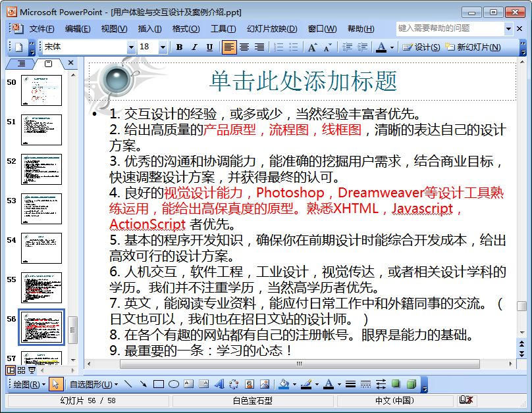Increase font size with the larger A icon
This screenshot has height=413, width=532.
click(x=313, y=47)
